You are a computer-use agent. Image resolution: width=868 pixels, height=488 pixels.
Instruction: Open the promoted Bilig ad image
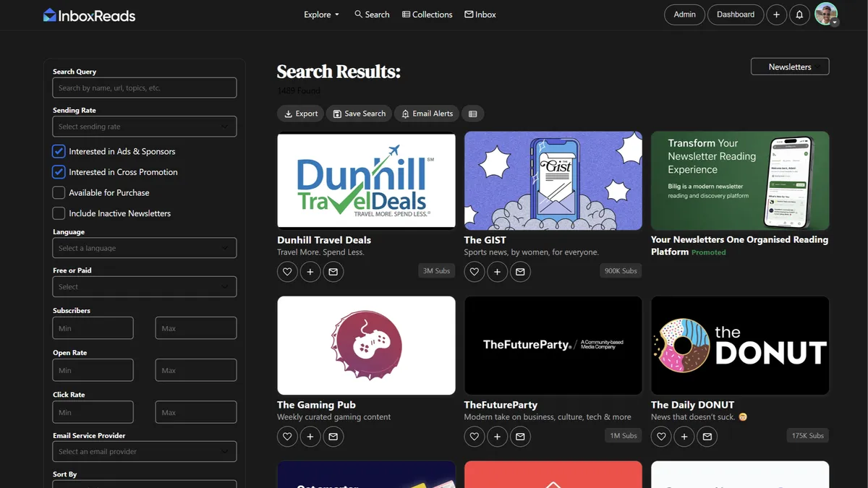740,181
